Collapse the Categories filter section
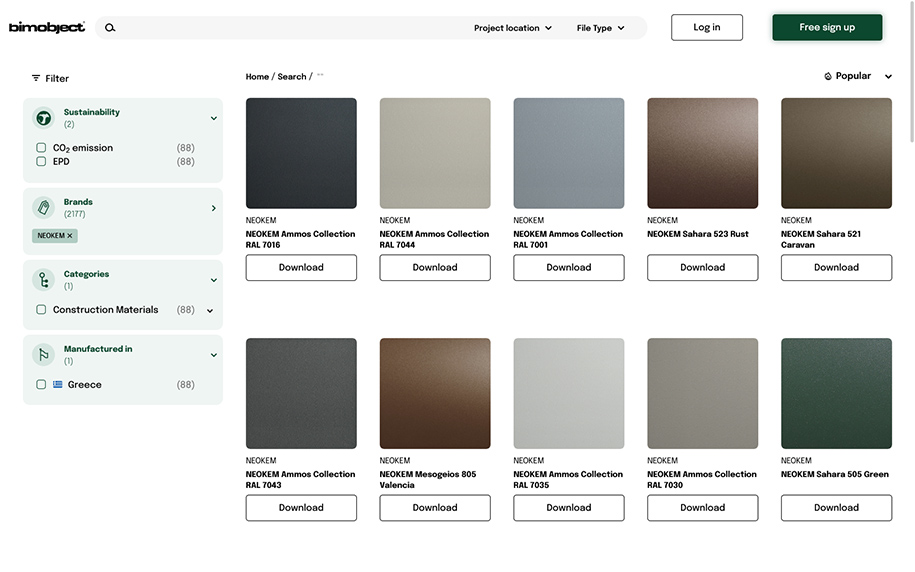Image resolution: width=915 pixels, height=572 pixels. [214, 281]
